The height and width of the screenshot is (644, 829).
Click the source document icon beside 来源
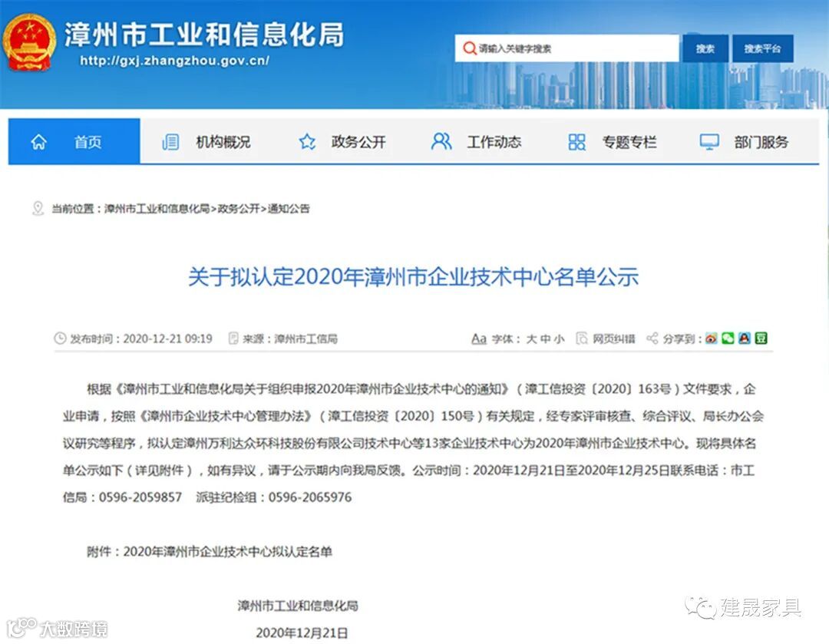coord(233,339)
